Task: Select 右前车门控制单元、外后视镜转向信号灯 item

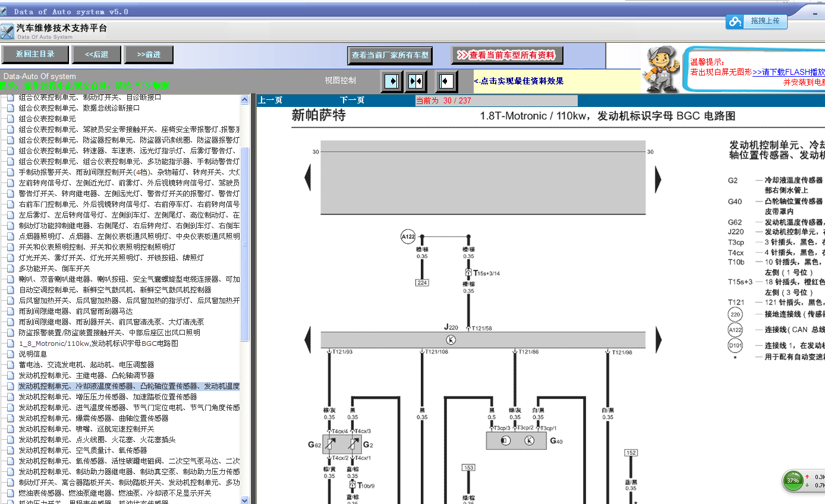Action: (x=129, y=204)
